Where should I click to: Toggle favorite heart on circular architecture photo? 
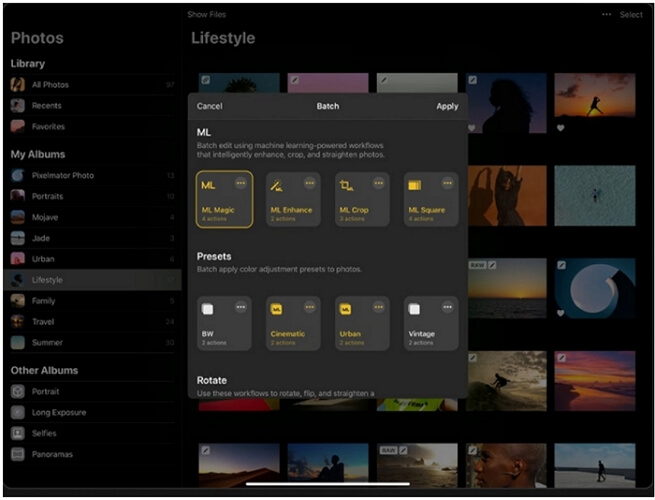(x=561, y=313)
